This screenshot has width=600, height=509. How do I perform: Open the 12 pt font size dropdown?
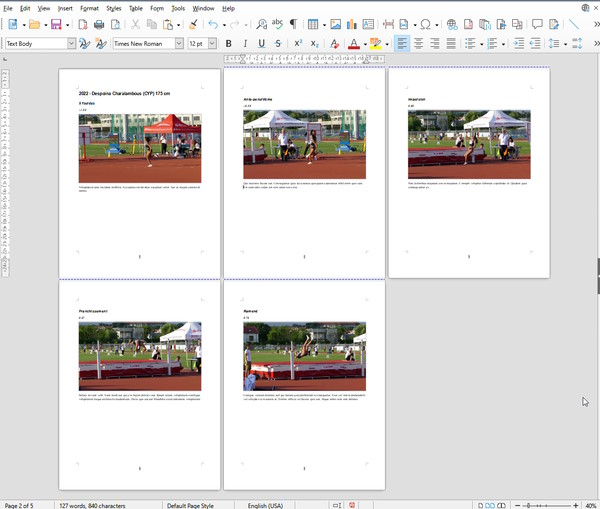click(212, 44)
